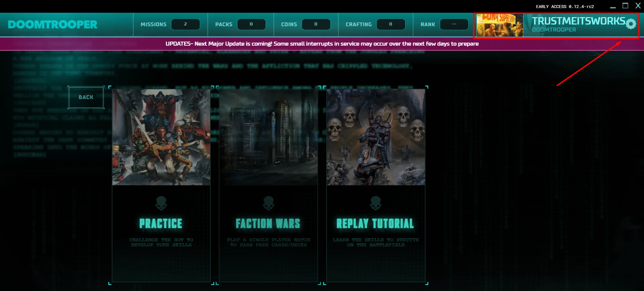The image size is (644, 291).
Task: Click the skull emblem above Replay Tutorial
Action: (376, 203)
